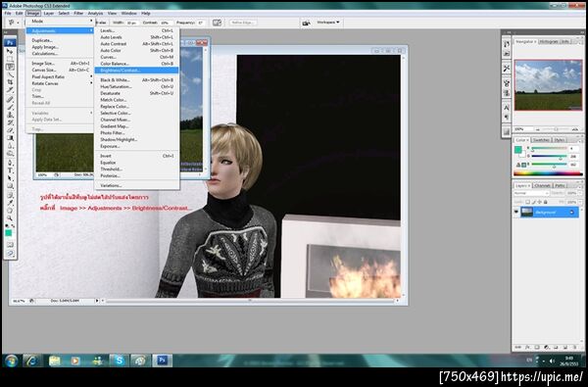Choose Hue/Saturation from Adjustments
Screen dimensions: 588x387
(x=136, y=86)
